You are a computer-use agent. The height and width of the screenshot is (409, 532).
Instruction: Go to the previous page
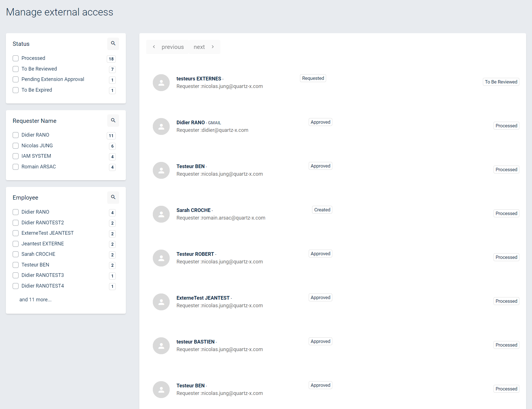pos(168,47)
